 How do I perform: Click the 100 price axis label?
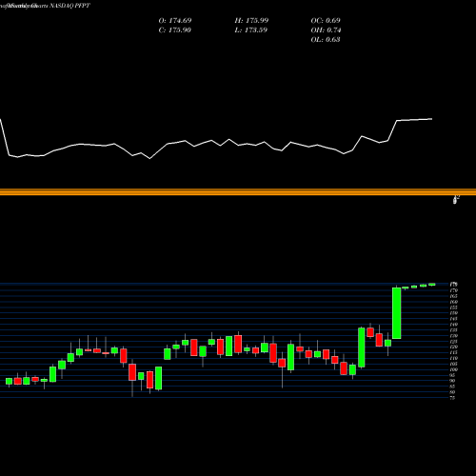click(453, 369)
